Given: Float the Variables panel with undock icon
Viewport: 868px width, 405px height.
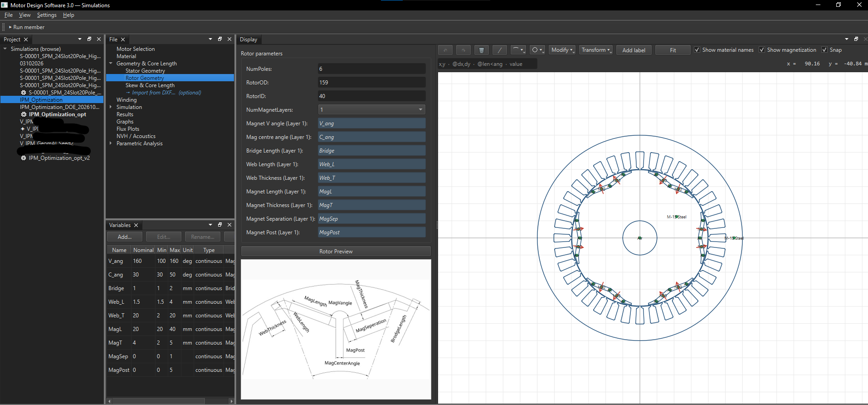Looking at the screenshot, I should 220,225.
